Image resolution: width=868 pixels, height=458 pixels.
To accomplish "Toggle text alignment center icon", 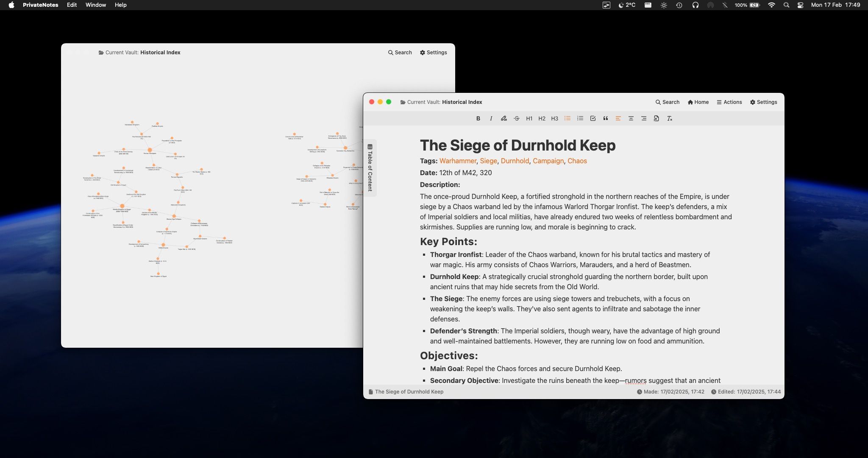I will tap(630, 118).
